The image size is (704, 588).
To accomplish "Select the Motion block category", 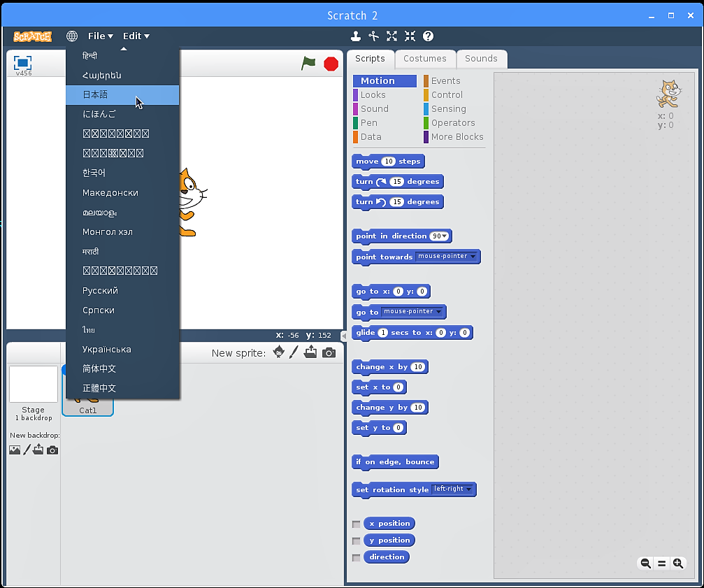I will [385, 81].
